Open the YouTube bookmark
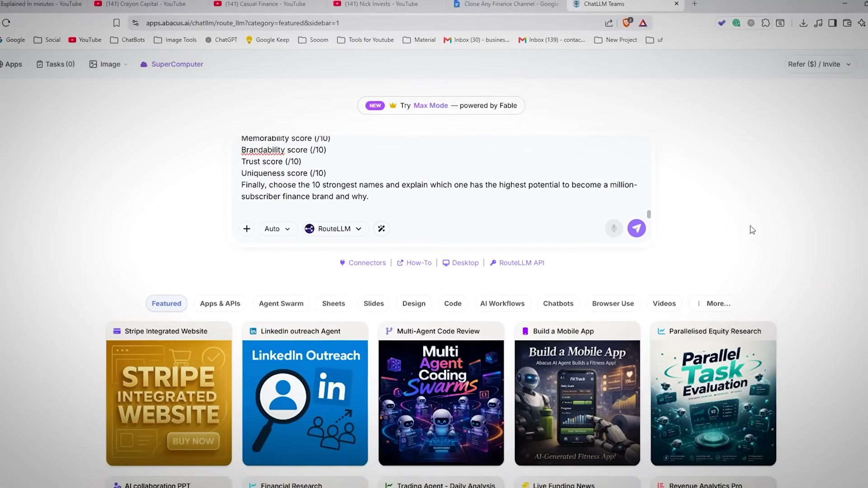 (x=85, y=40)
